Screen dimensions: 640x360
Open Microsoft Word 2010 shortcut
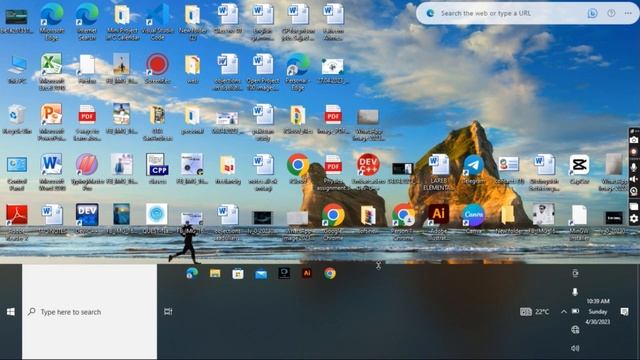pyautogui.click(x=51, y=172)
